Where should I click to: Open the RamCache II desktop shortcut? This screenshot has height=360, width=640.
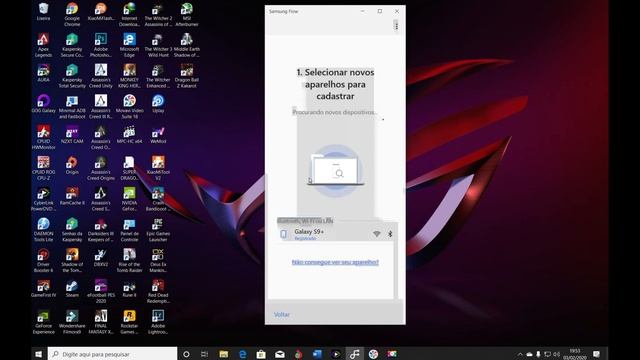click(72, 196)
